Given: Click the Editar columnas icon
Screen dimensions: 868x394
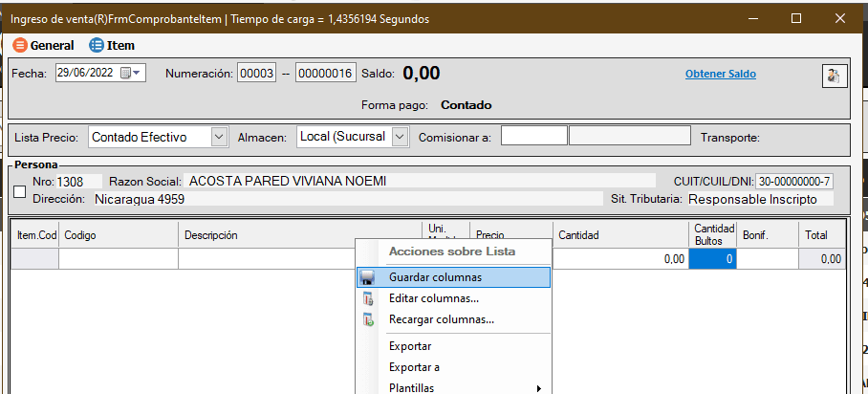Looking at the screenshot, I should (x=368, y=298).
